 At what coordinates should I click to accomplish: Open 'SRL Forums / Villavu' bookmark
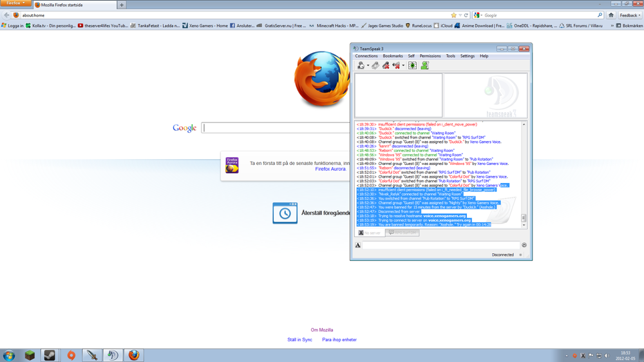581,26
